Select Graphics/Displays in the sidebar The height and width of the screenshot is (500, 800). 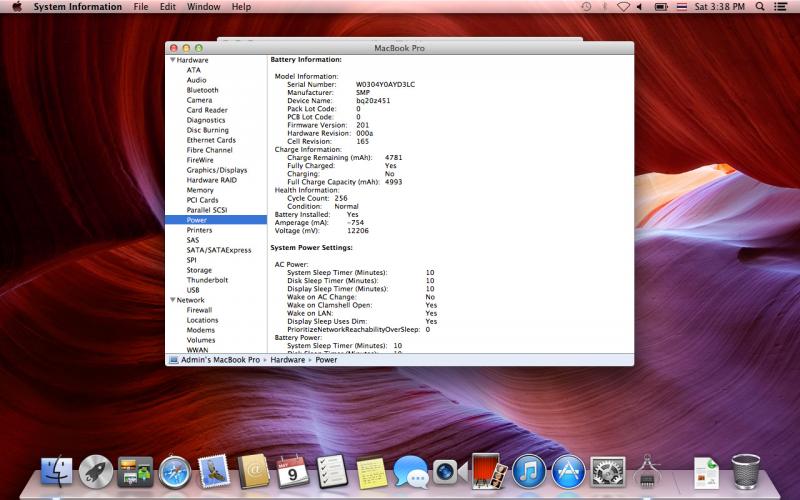pos(217,170)
